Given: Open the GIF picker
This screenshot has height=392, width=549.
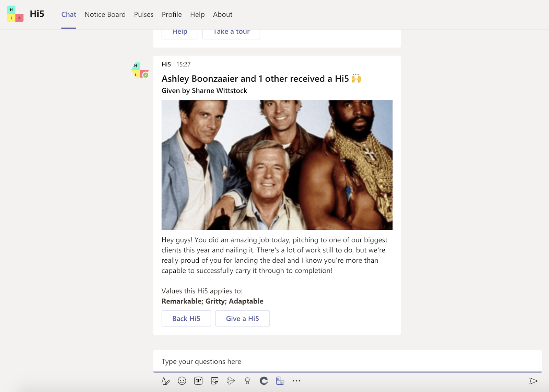Looking at the screenshot, I should [198, 381].
